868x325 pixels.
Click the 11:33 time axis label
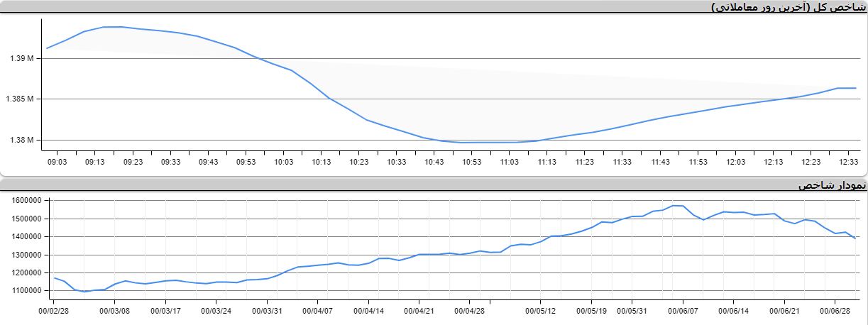point(622,162)
